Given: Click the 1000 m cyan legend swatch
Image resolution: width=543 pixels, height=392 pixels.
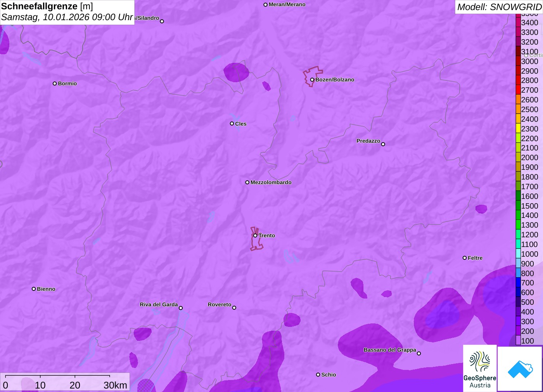Looking at the screenshot, I should pos(518,254).
